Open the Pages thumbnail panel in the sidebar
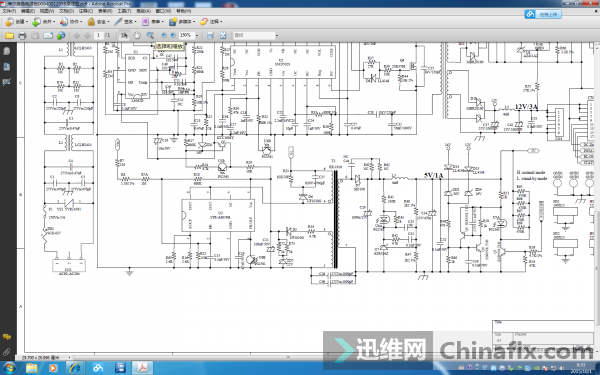 (7, 51)
